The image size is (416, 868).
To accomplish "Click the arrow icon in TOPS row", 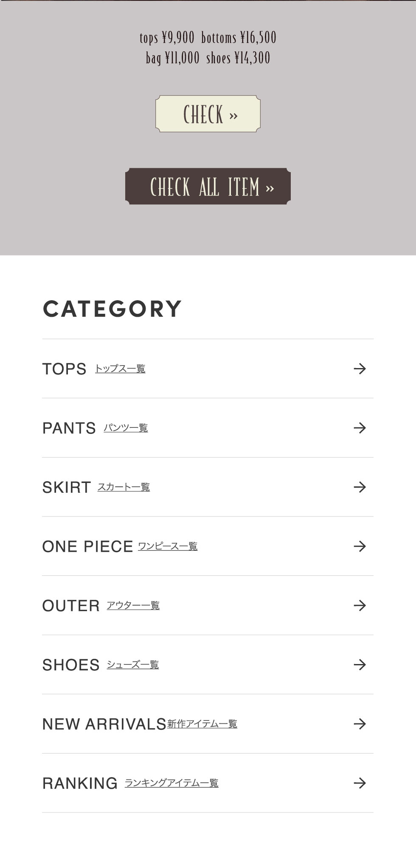I will [x=360, y=368].
